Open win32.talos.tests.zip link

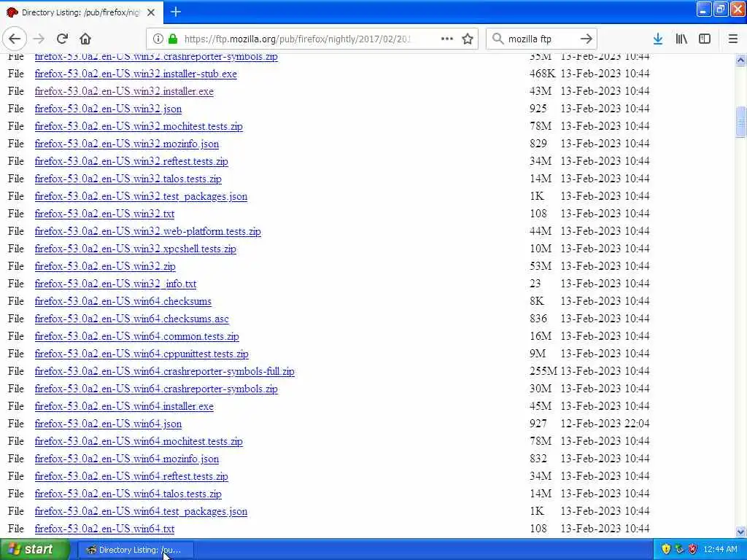pyautogui.click(x=128, y=179)
